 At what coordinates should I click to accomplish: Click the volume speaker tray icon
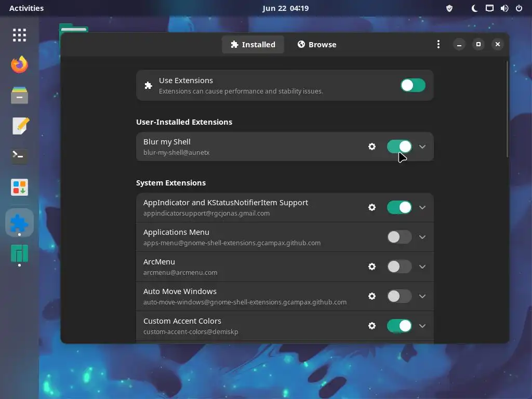(504, 8)
